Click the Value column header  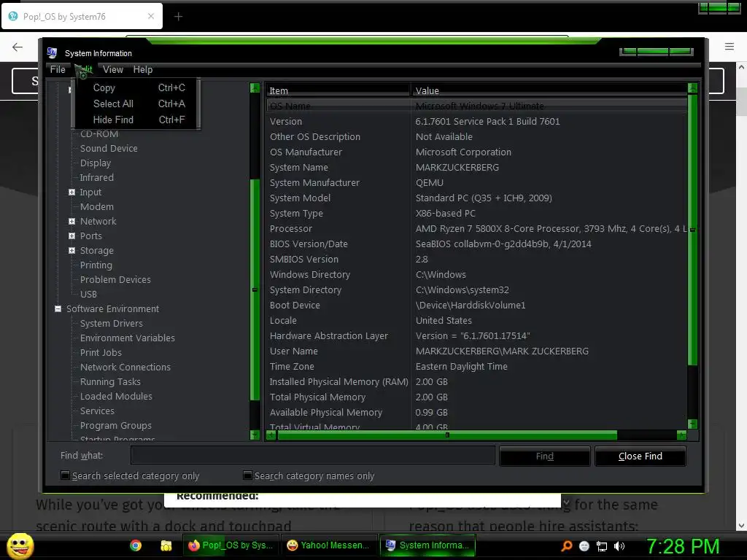[x=549, y=90]
